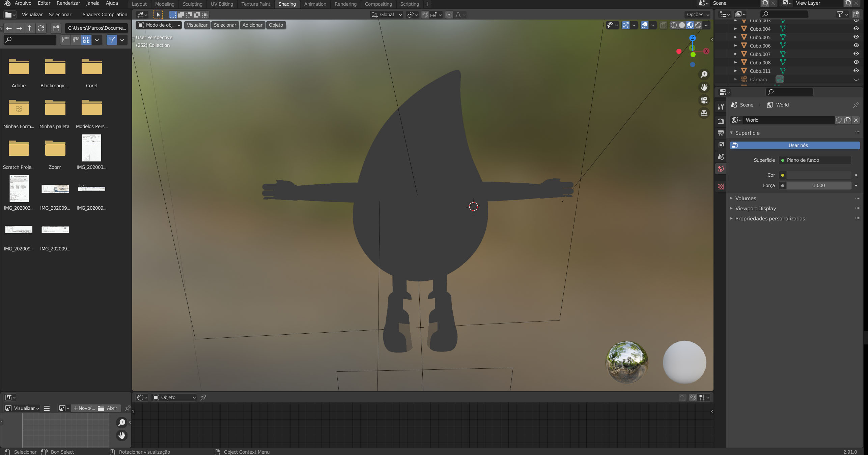868x455 pixels.
Task: Switch to the Modeling workspace tab
Action: click(x=165, y=4)
